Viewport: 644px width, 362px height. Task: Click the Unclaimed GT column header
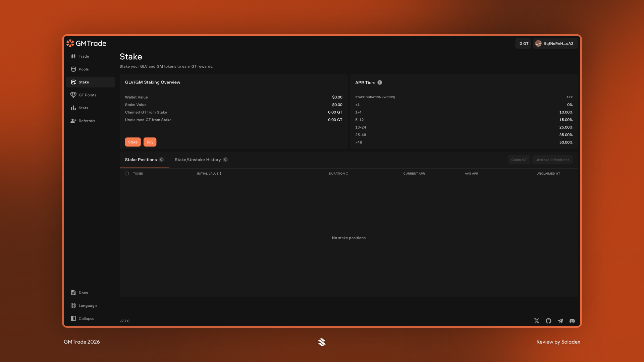tap(548, 174)
